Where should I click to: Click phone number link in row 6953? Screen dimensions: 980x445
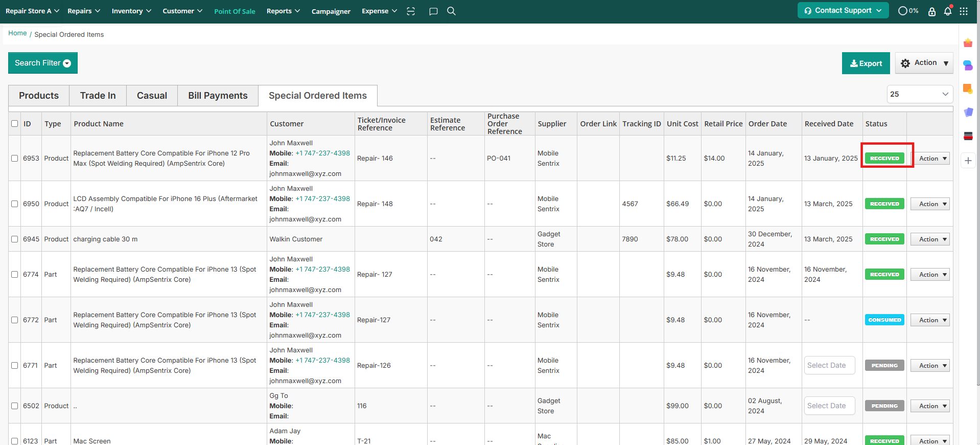[323, 153]
